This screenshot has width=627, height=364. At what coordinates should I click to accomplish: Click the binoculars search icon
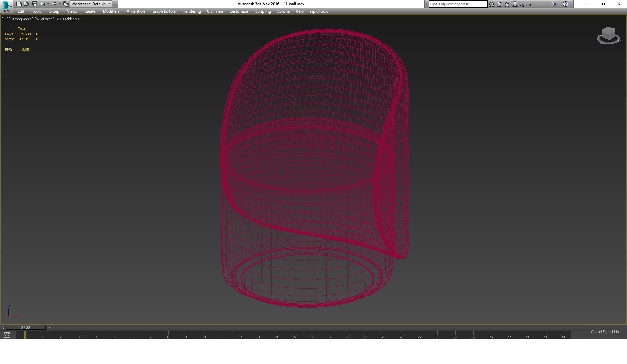point(491,4)
